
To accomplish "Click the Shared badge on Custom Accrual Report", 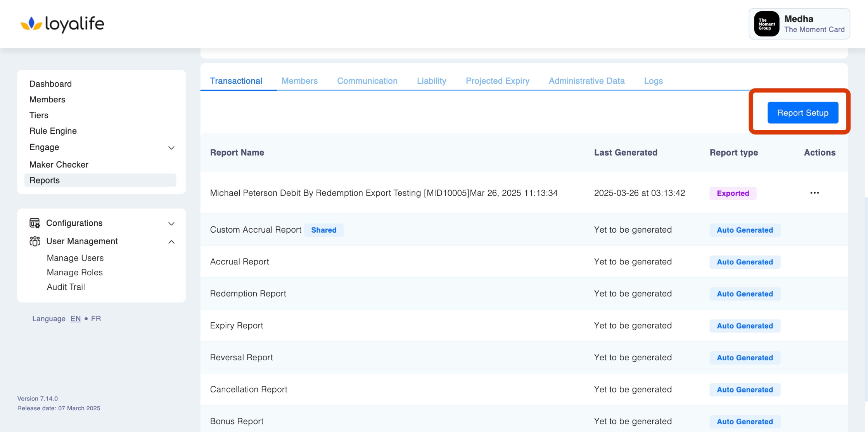I will [323, 230].
